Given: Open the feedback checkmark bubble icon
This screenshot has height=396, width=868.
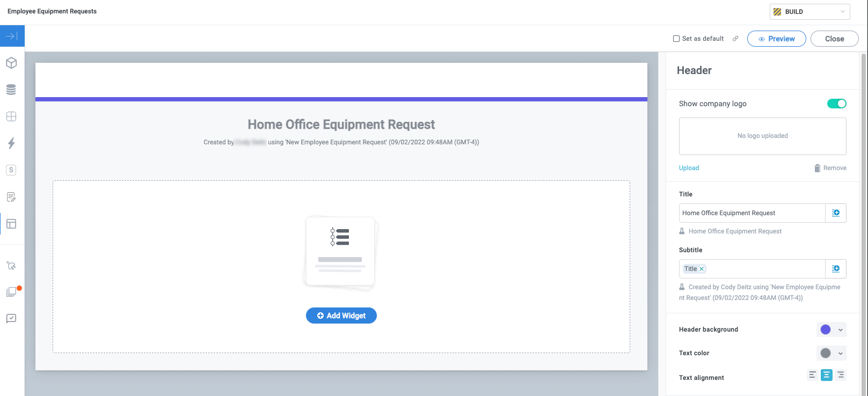Looking at the screenshot, I should 11,318.
